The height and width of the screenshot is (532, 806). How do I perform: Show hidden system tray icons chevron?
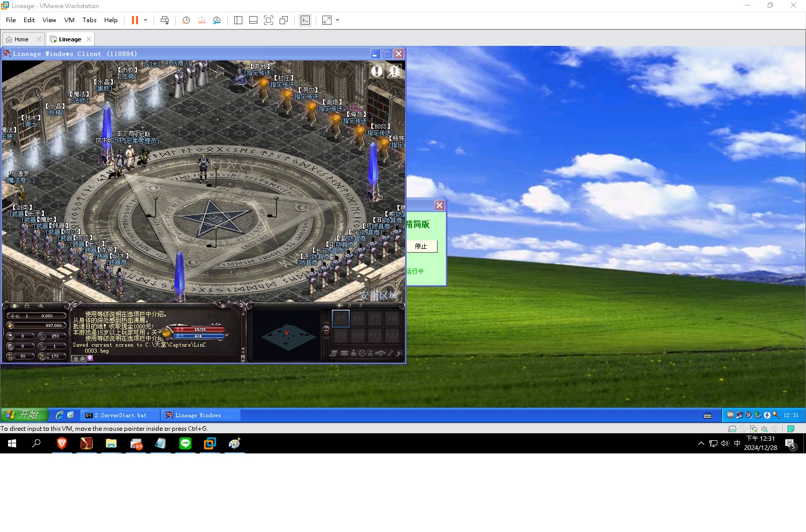click(701, 443)
